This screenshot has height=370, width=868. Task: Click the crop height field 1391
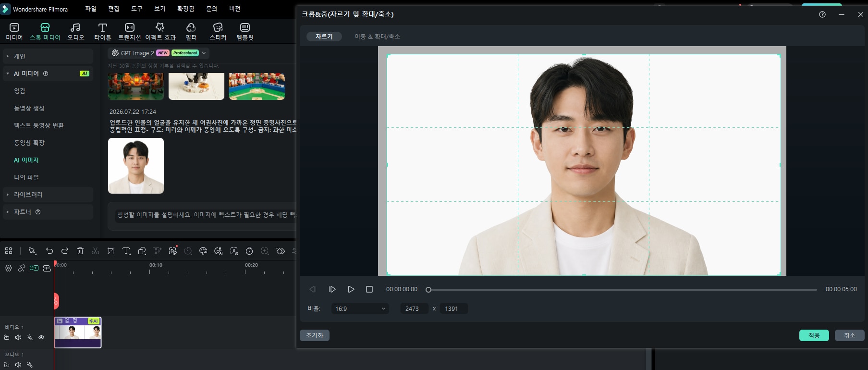[454, 308]
